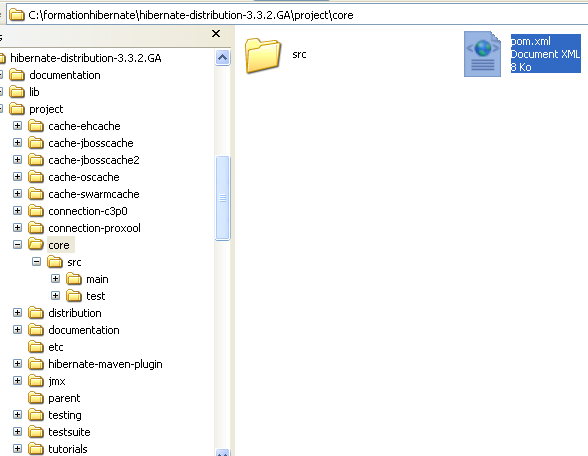Select the core label in tree
This screenshot has width=588, height=456.
pyautogui.click(x=59, y=245)
